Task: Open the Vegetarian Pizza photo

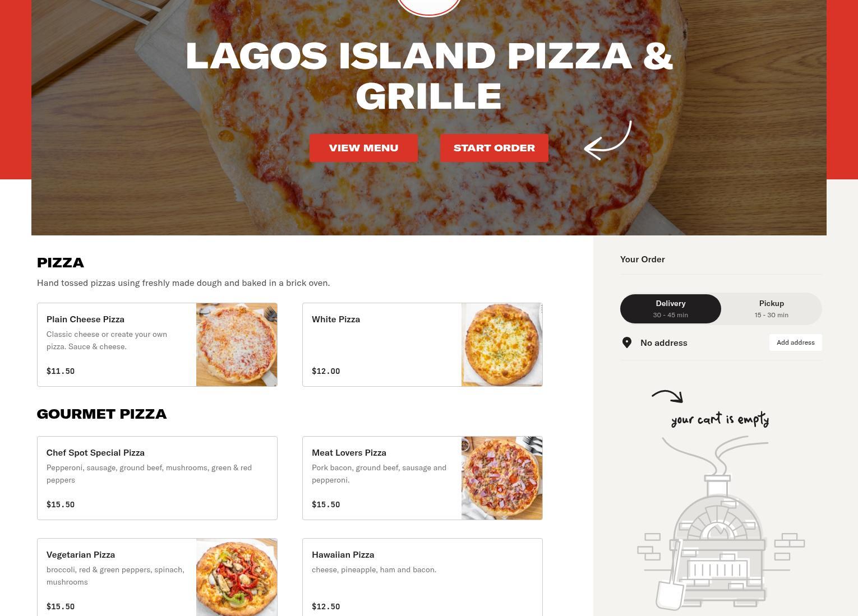Action: click(237, 577)
